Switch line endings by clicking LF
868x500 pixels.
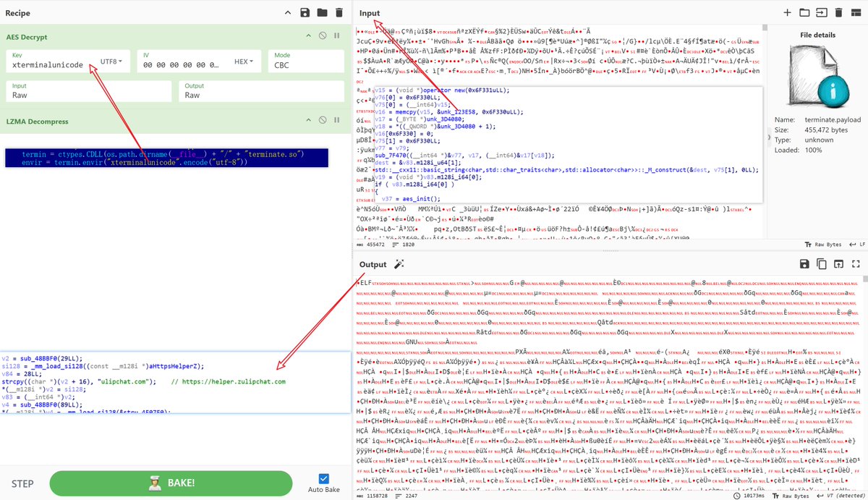pos(860,243)
